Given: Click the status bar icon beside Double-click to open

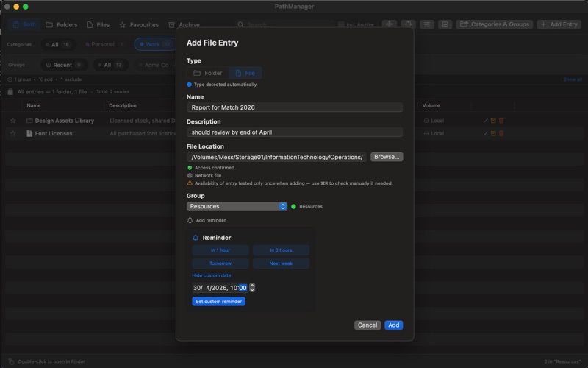Looking at the screenshot, I should tap(11, 361).
